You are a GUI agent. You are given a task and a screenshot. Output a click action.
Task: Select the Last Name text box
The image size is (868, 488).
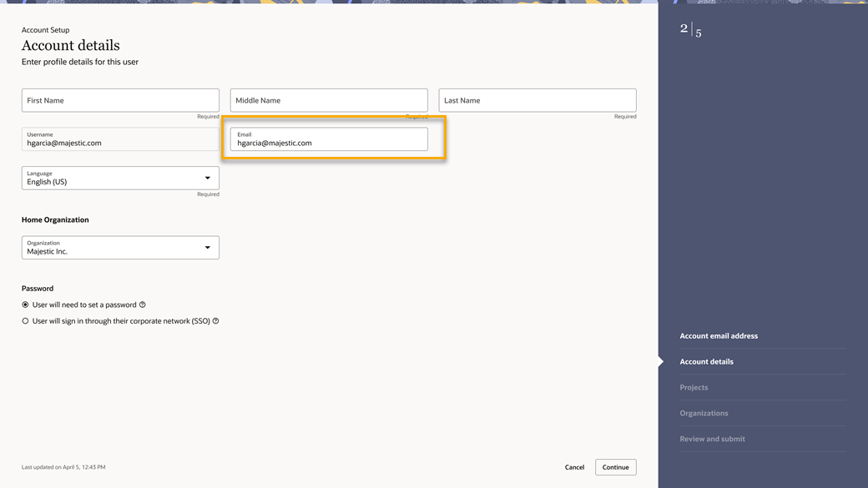537,100
